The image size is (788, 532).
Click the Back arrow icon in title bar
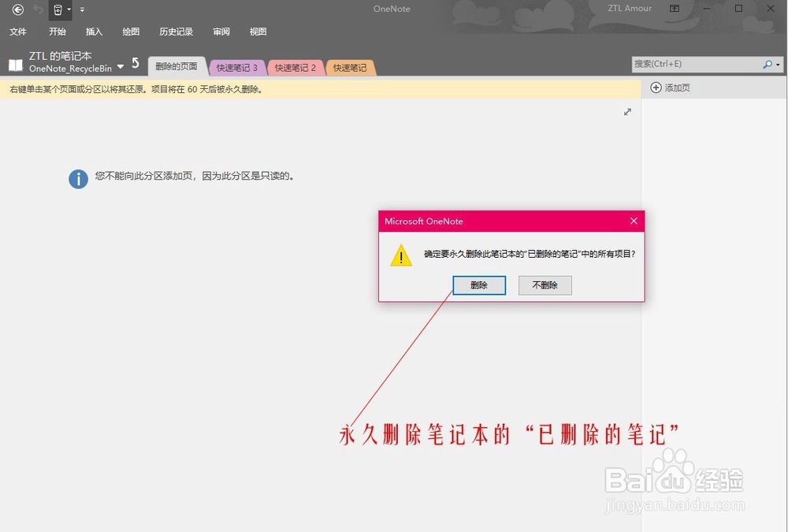coord(18,9)
